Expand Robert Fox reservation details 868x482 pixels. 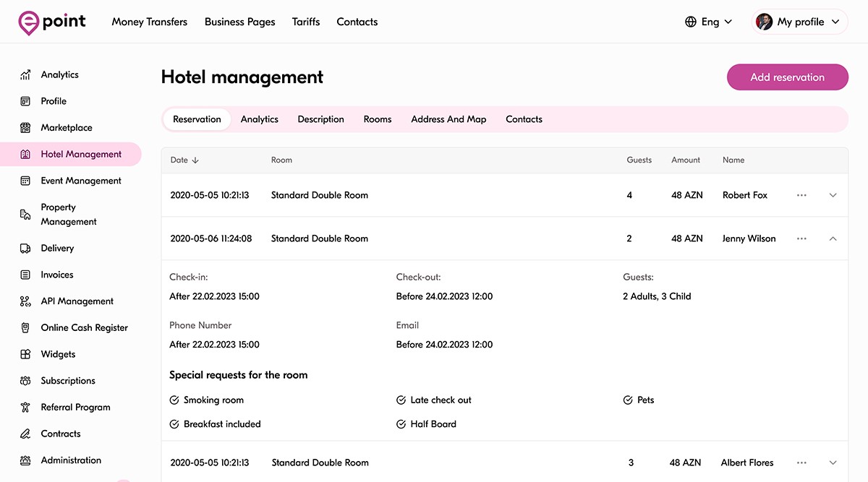pos(833,195)
